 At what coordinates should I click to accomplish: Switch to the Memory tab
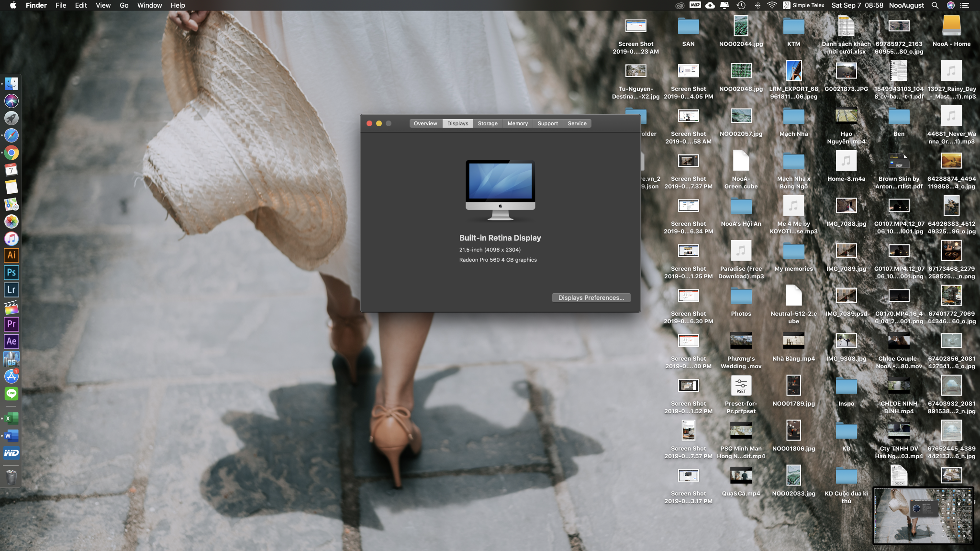coord(517,123)
